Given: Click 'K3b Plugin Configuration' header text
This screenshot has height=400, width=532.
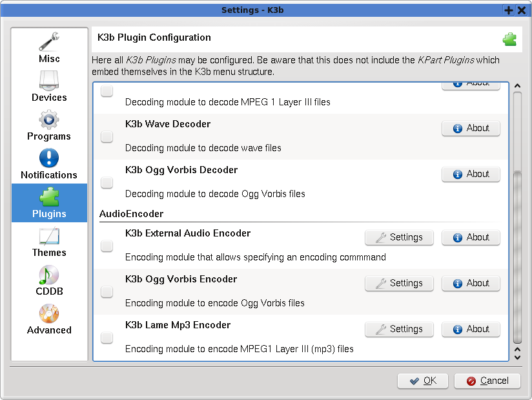Looking at the screenshot, I should click(x=154, y=37).
